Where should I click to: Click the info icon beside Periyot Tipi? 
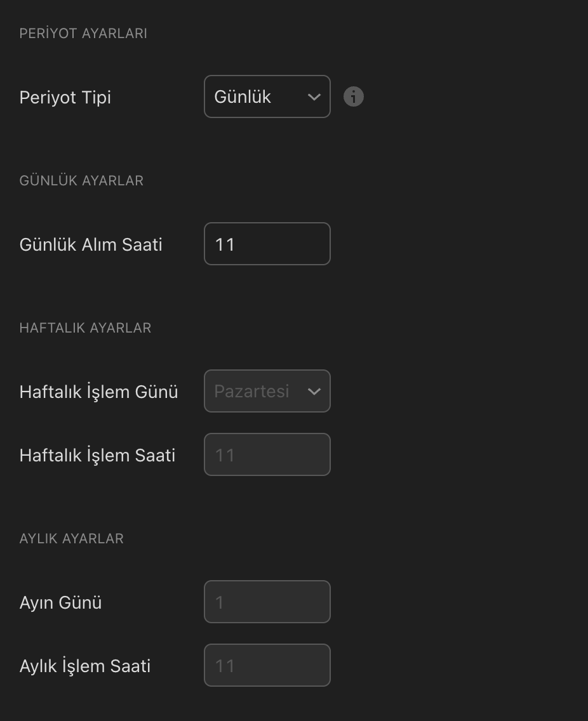[354, 96]
